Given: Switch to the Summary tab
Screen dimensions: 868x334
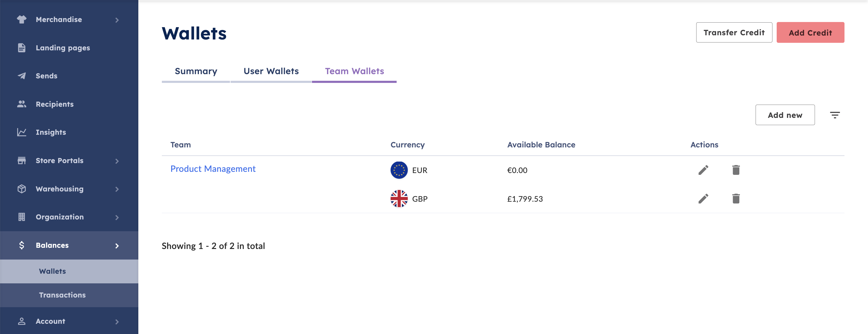Looking at the screenshot, I should pyautogui.click(x=196, y=71).
